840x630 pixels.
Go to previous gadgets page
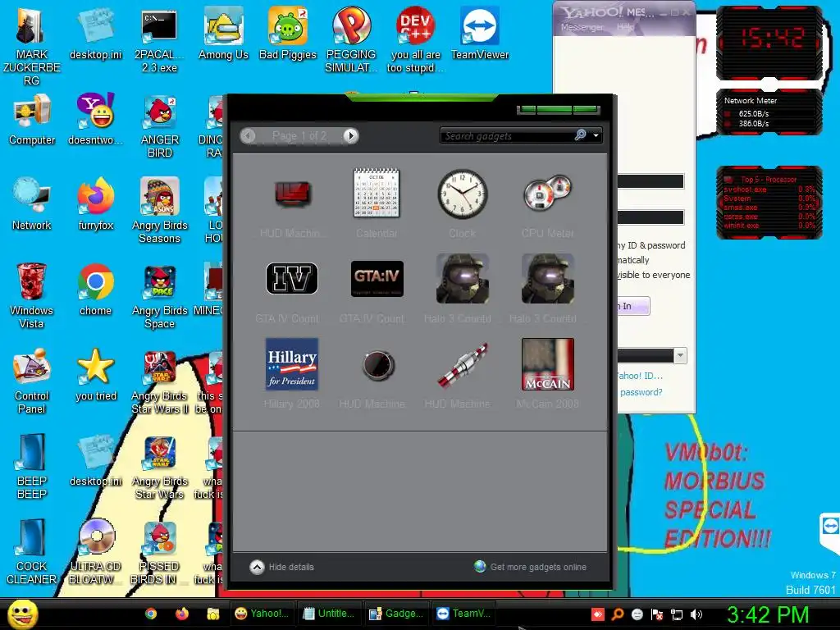coord(248,135)
